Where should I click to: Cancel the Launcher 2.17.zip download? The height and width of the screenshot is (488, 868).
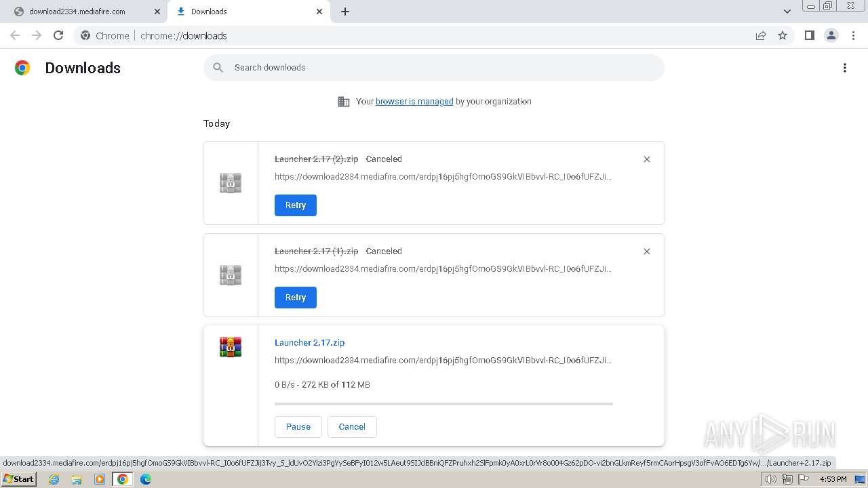pyautogui.click(x=352, y=427)
